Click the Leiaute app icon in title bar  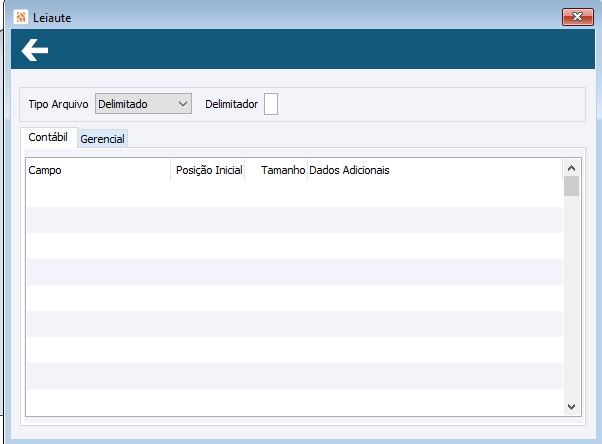click(x=21, y=17)
